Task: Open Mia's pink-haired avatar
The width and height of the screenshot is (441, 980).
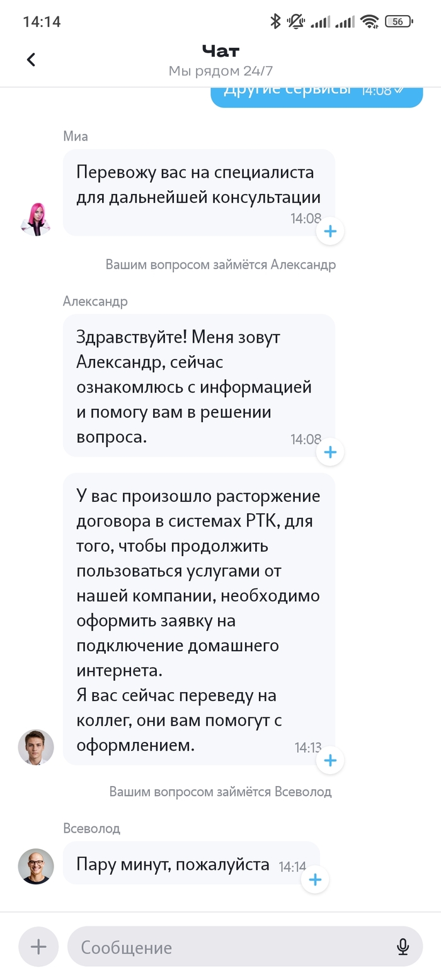Action: (x=36, y=219)
